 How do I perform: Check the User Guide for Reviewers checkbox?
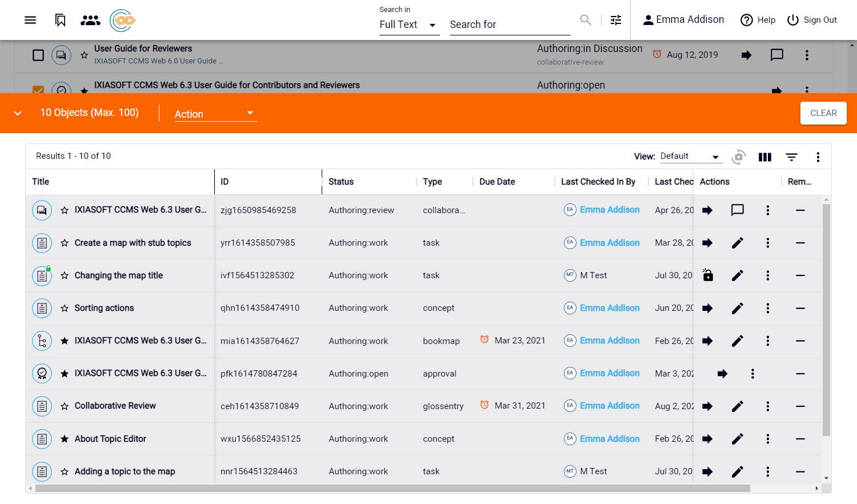[x=38, y=55]
